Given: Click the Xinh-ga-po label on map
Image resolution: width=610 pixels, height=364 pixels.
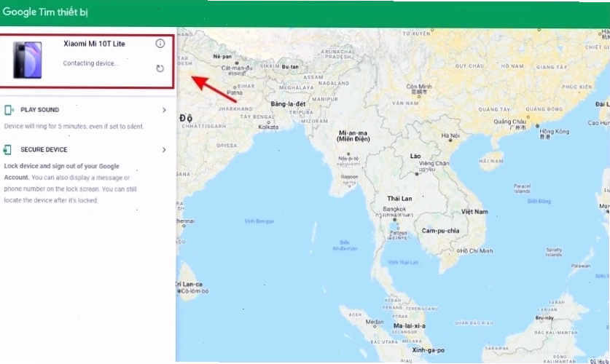Looking at the screenshot, I should coord(428,350).
